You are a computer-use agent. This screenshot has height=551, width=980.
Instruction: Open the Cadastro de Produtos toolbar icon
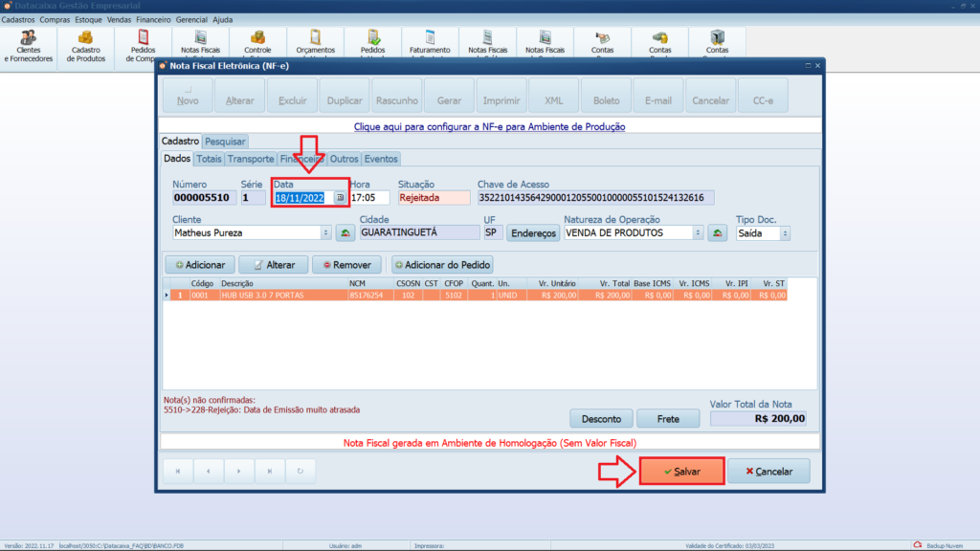(86, 44)
